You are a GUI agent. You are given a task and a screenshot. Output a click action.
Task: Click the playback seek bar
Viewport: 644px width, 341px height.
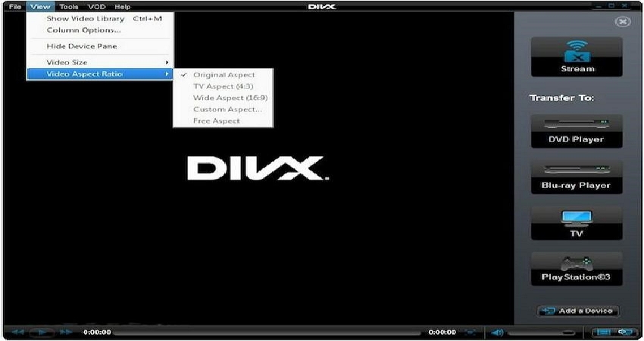pyautogui.click(x=267, y=333)
